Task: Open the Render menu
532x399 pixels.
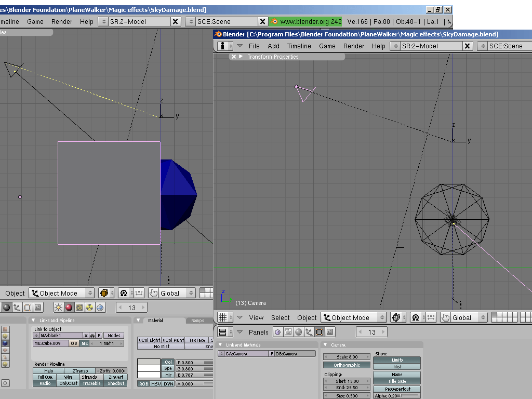Action: pyautogui.click(x=354, y=46)
